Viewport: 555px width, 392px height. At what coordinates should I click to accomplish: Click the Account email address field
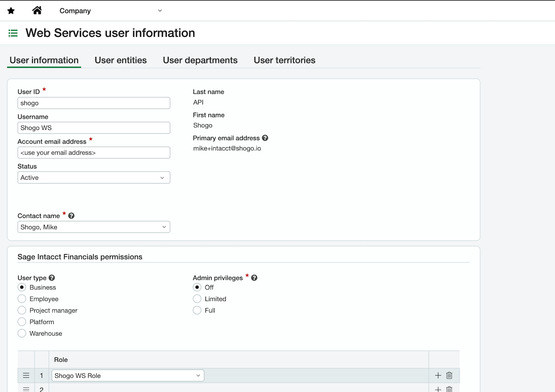point(94,152)
